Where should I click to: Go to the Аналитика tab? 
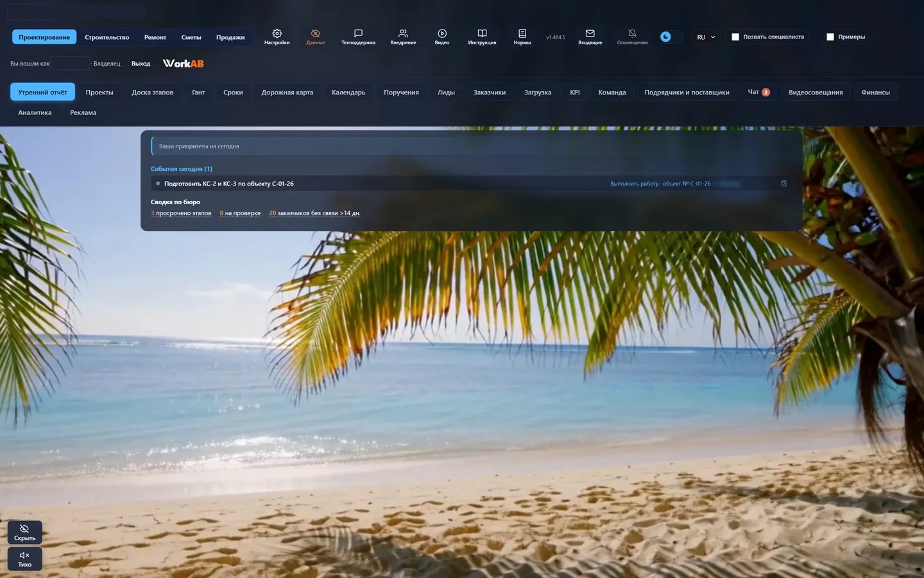(35, 112)
